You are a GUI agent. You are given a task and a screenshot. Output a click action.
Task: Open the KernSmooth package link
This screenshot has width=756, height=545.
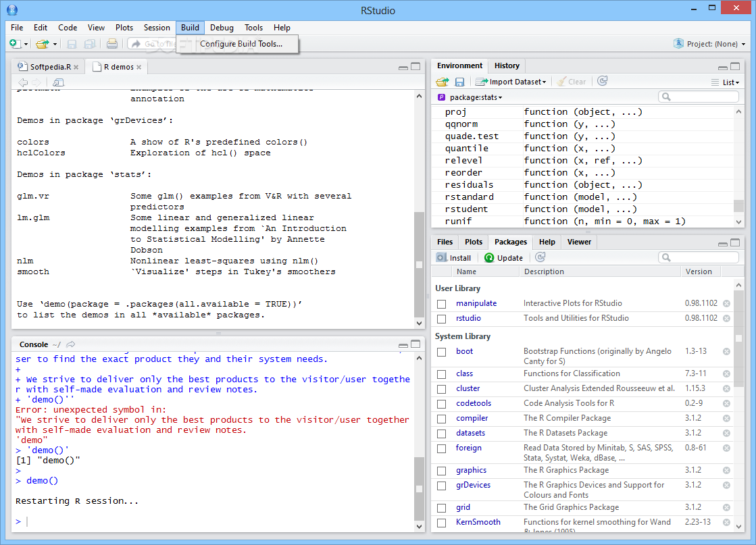point(478,522)
